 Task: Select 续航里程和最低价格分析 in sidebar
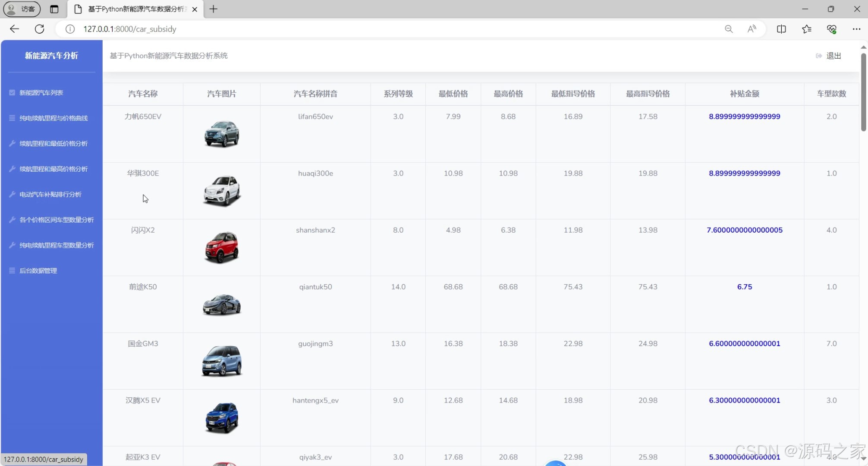click(53, 144)
